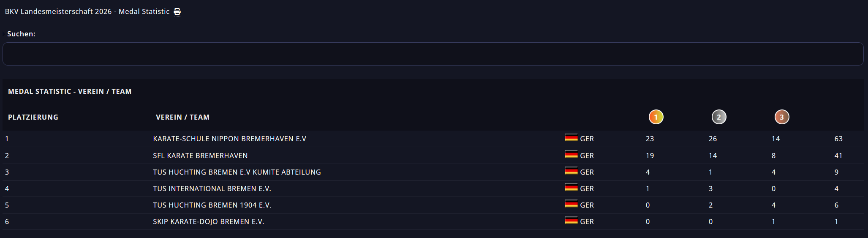Click the Platzierung column header
The image size is (868, 238).
[33, 117]
